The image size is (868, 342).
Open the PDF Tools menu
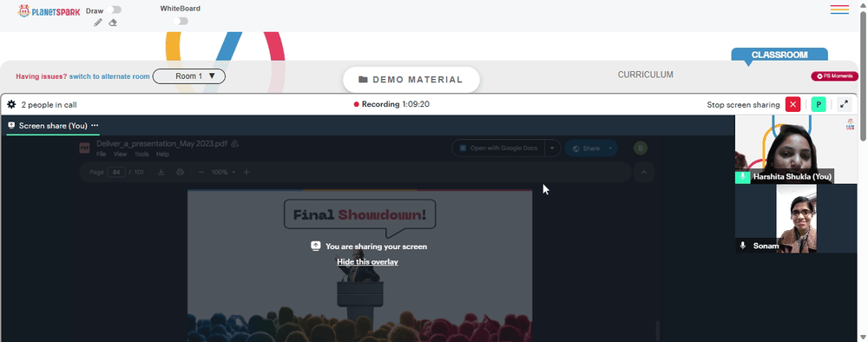point(141,155)
